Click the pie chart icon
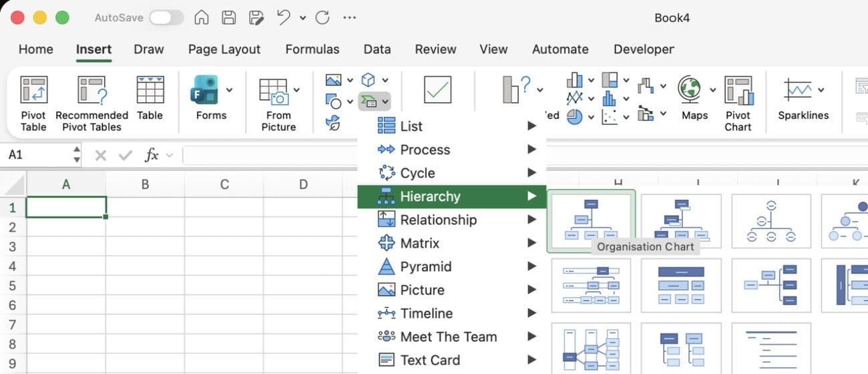Screen dimensions: 868x374 (x=575, y=117)
